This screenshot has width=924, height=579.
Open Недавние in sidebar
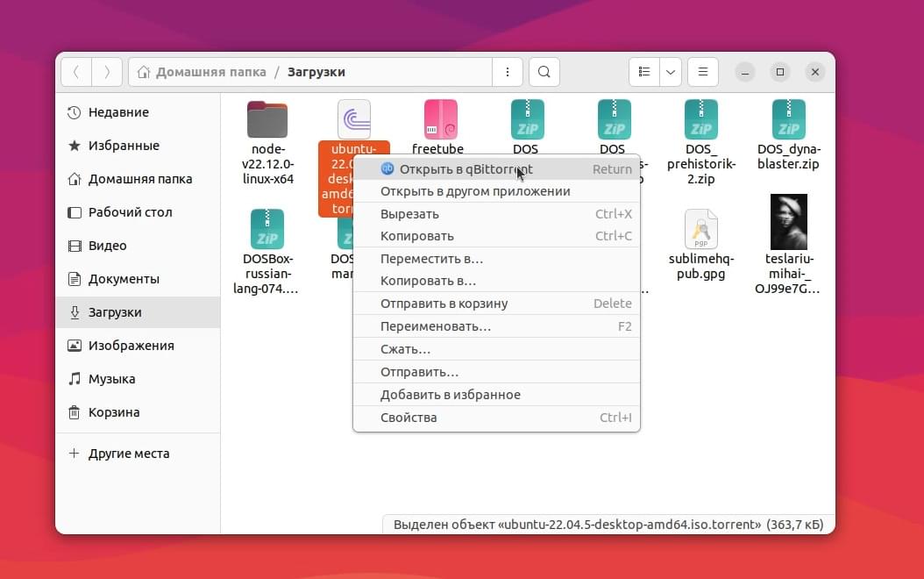[138, 112]
